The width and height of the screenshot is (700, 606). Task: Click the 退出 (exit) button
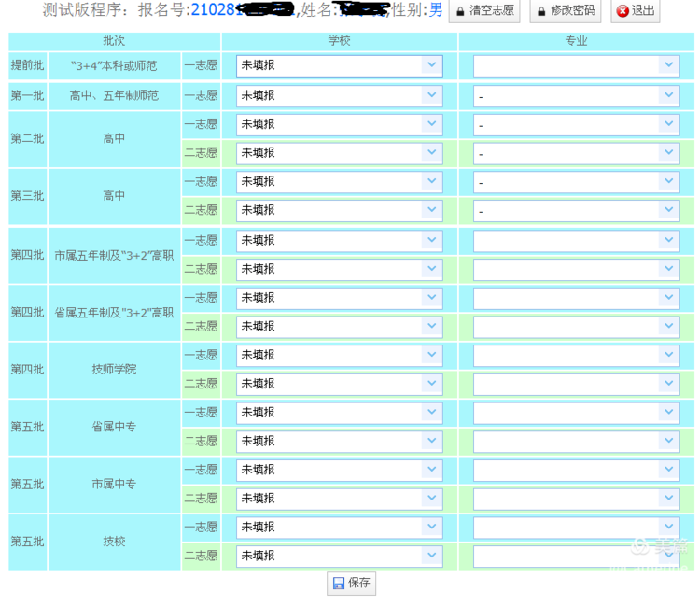636,10
